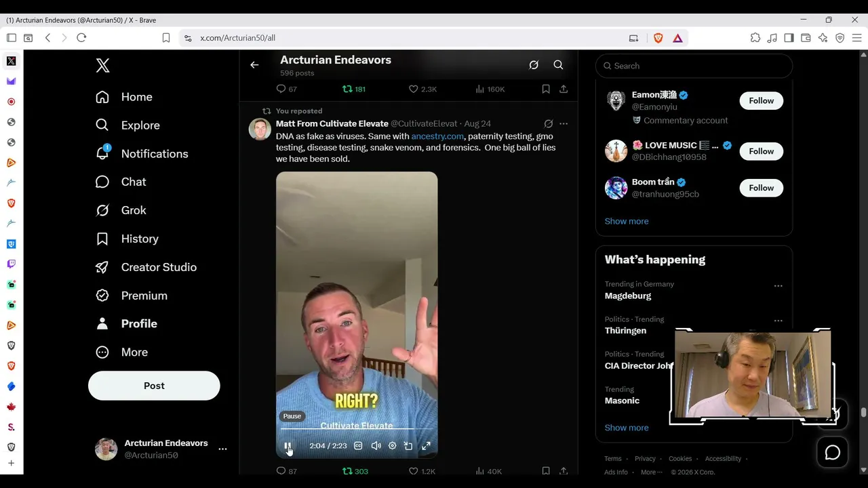Follow Eamon account
Viewport: 868px width, 488px height.
(x=761, y=101)
